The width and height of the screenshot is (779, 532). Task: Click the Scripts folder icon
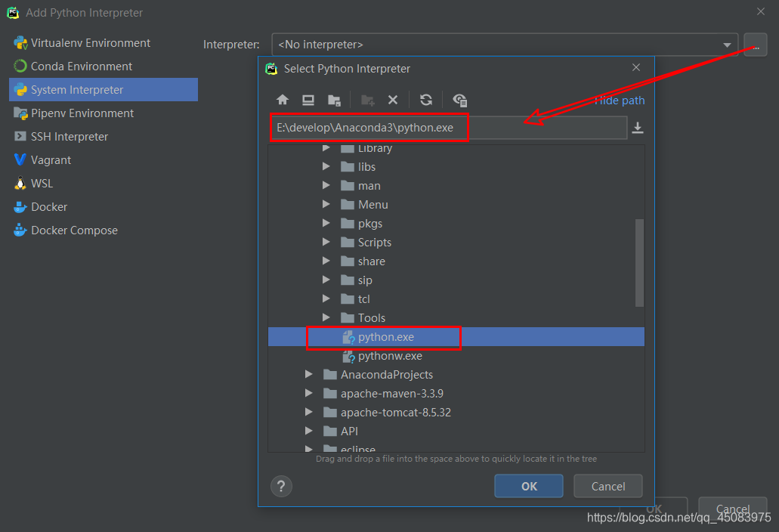(x=348, y=243)
